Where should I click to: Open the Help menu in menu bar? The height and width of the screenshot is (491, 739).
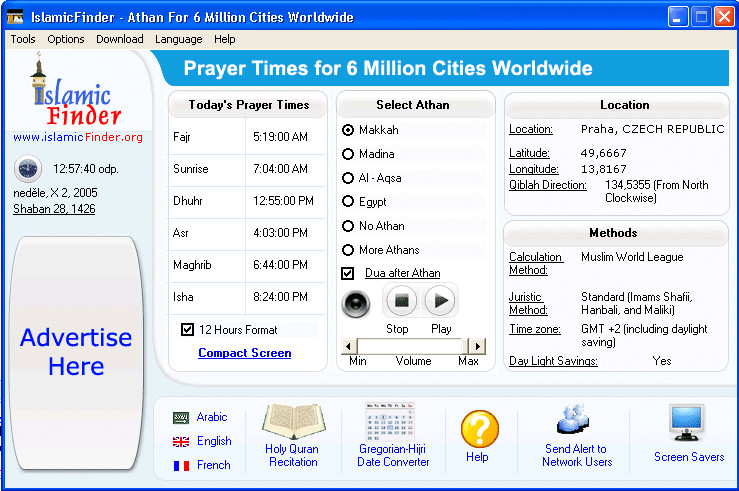(x=224, y=39)
